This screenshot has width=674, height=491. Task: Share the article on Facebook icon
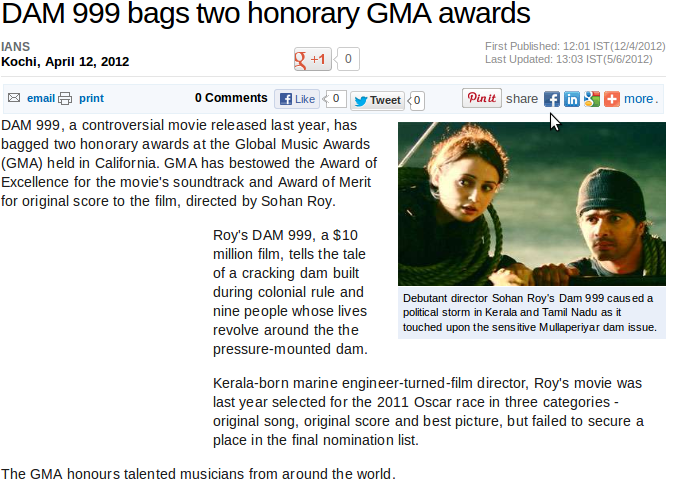coord(551,99)
